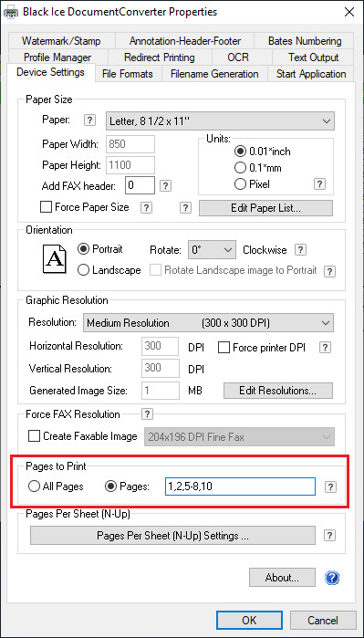The height and width of the screenshot is (638, 364).
Task: Open the Paper size dropdown
Action: [220, 120]
